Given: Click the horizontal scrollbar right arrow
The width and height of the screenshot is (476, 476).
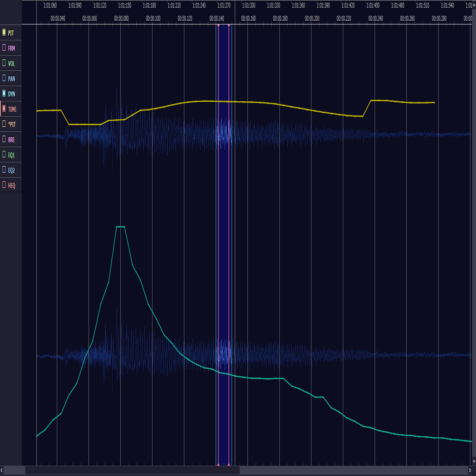Looking at the screenshot, I should coord(469,470).
